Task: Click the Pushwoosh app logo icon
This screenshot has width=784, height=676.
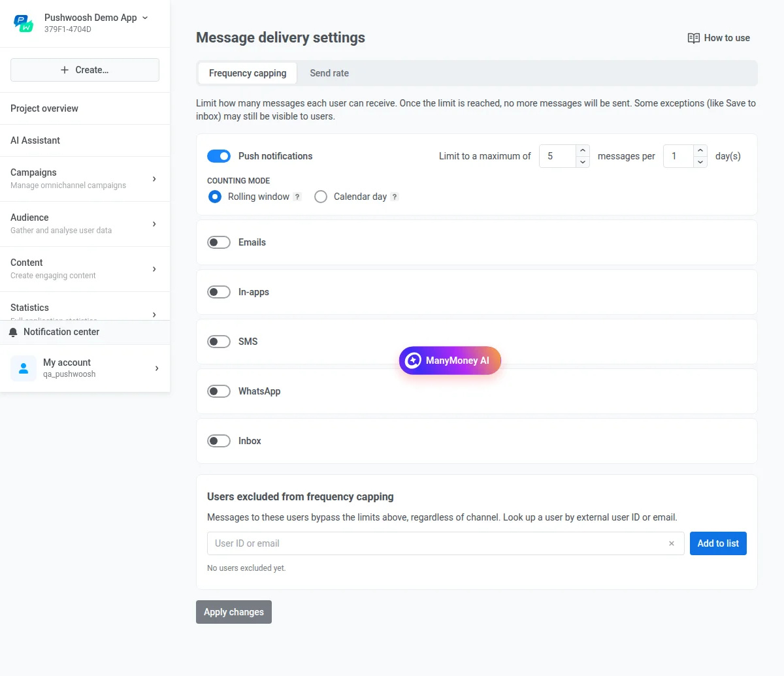Action: click(24, 24)
